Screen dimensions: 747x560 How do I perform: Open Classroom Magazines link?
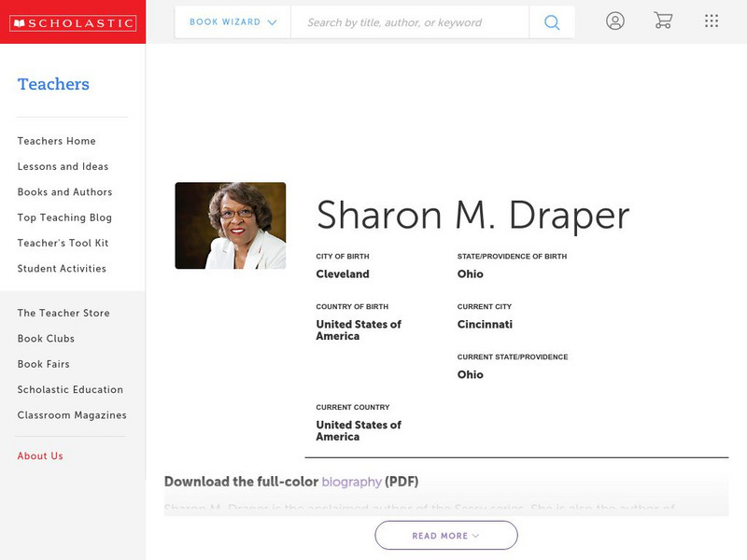[x=72, y=415]
